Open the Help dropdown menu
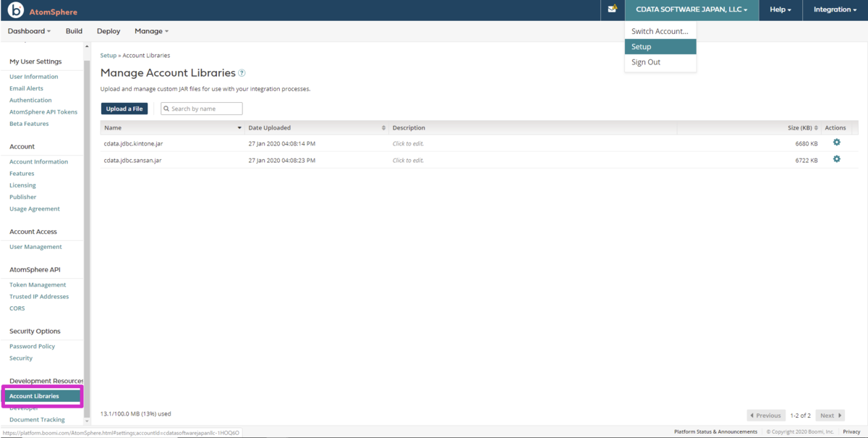868x438 pixels. 780,9
